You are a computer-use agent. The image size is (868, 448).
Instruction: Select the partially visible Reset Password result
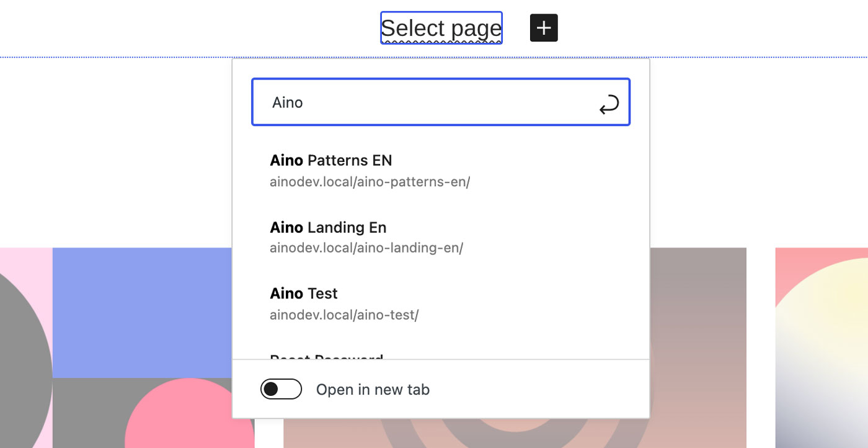tap(327, 356)
